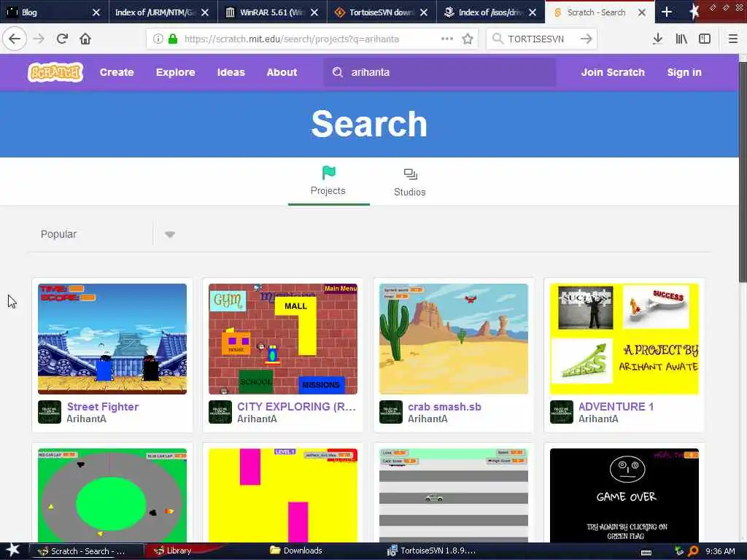Close the WinRAR 5.61 browser tab
This screenshot has height=560, width=747.
click(314, 12)
